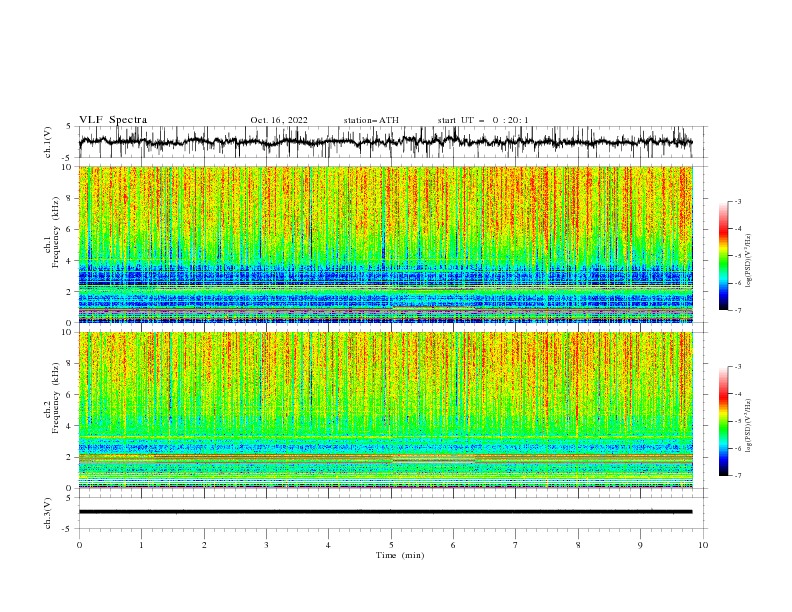Click the "VLF Spectra" title text
792x612 pixels.
coord(113,120)
